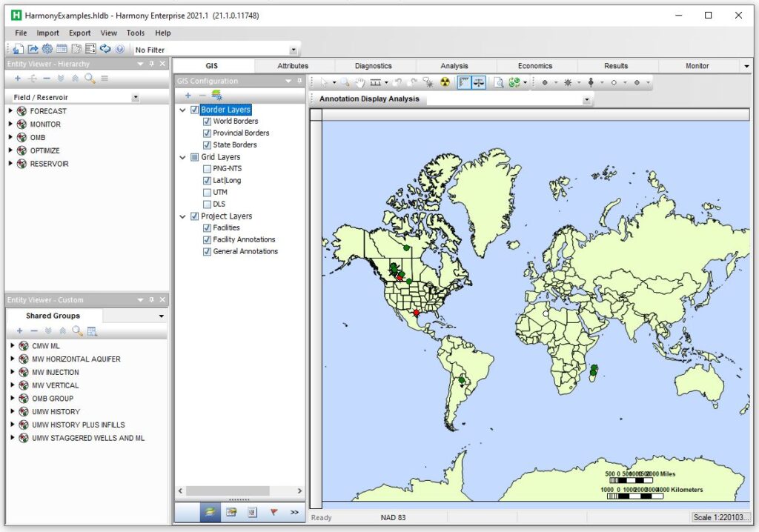This screenshot has height=532, width=759.
Task: Click the gear settings icon in main toolbar
Action: click(x=47, y=49)
